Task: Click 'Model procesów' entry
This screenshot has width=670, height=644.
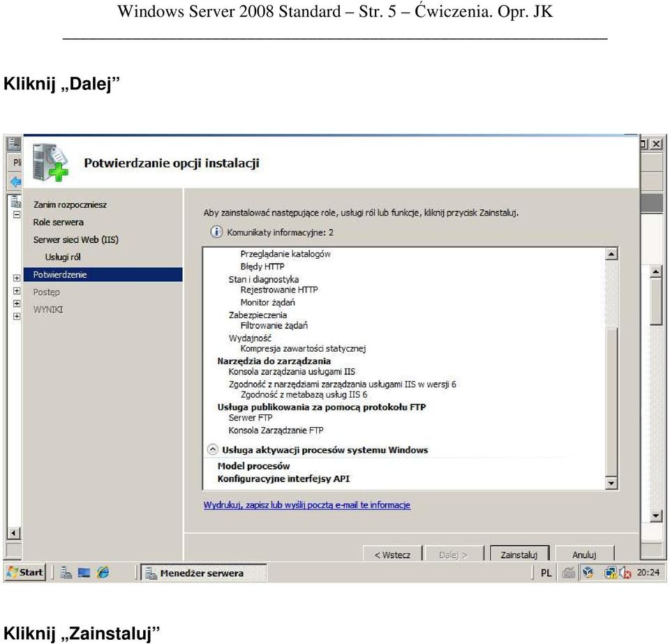Action: (253, 466)
